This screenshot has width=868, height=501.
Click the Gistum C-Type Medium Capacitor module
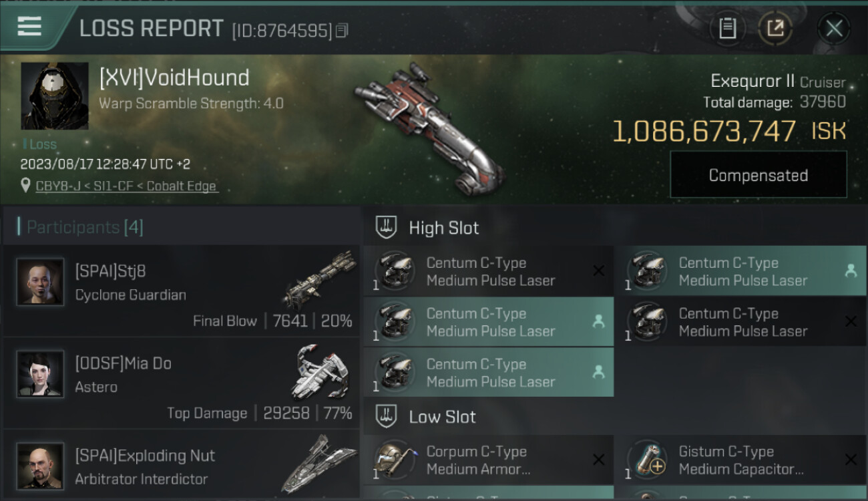(740, 460)
